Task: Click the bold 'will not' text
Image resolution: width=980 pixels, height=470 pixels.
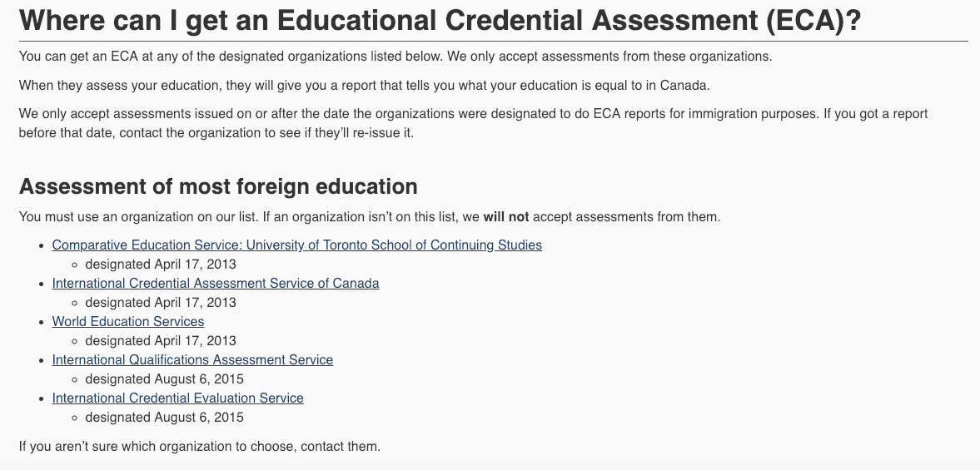Action: pos(506,217)
